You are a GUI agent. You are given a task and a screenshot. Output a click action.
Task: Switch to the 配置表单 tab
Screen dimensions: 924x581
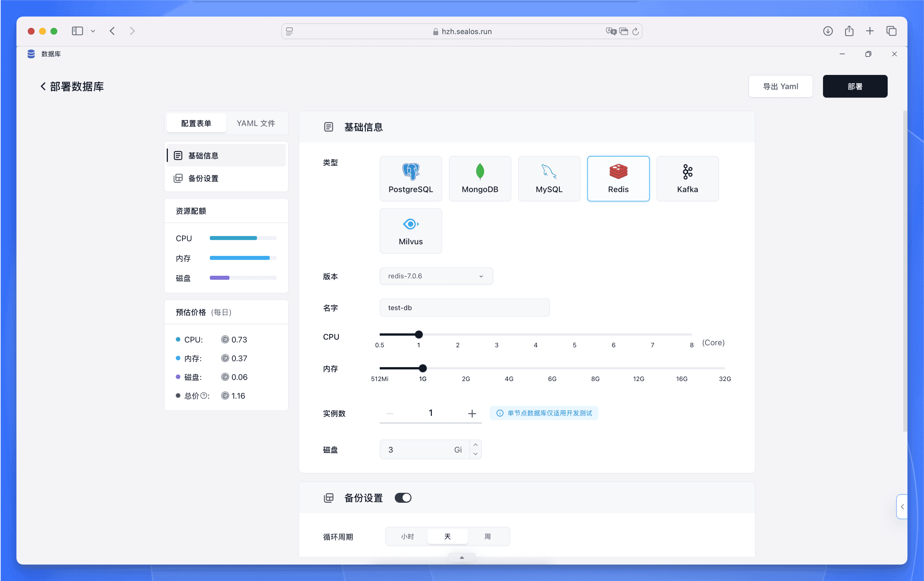pyautogui.click(x=196, y=123)
